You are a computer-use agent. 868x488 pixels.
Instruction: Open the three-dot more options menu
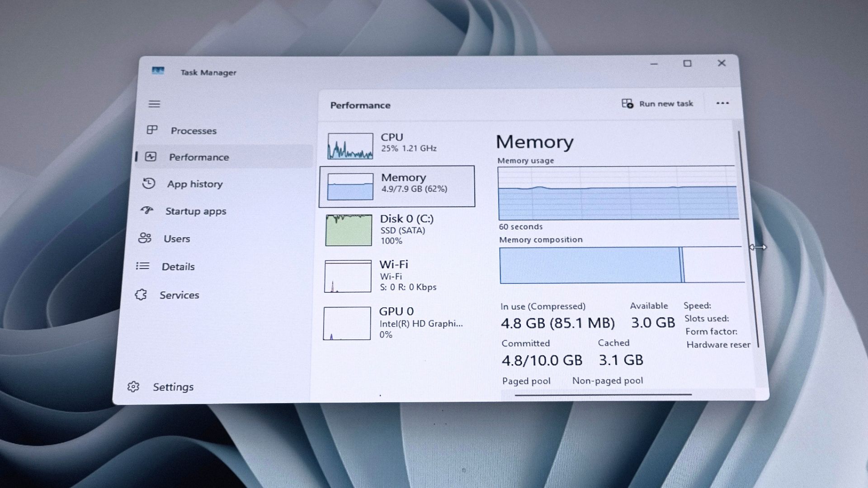[722, 103]
